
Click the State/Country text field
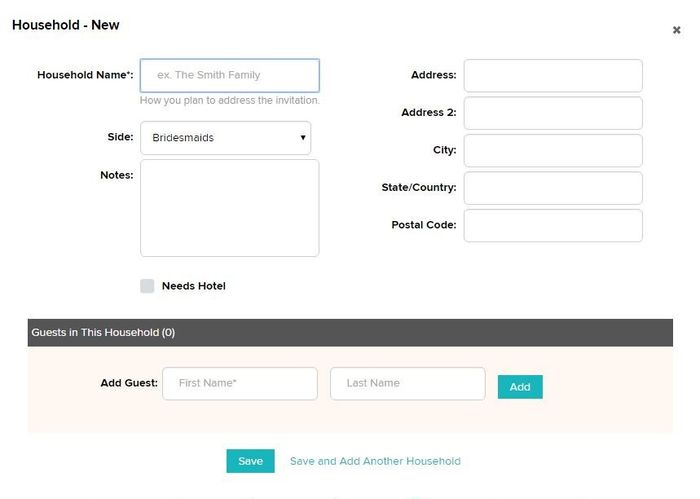click(x=553, y=188)
